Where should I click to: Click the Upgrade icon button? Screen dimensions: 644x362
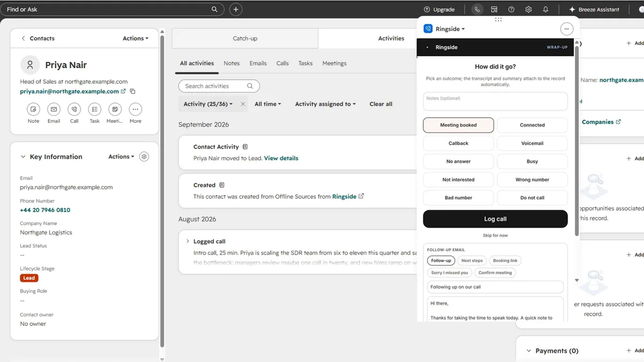pos(439,9)
